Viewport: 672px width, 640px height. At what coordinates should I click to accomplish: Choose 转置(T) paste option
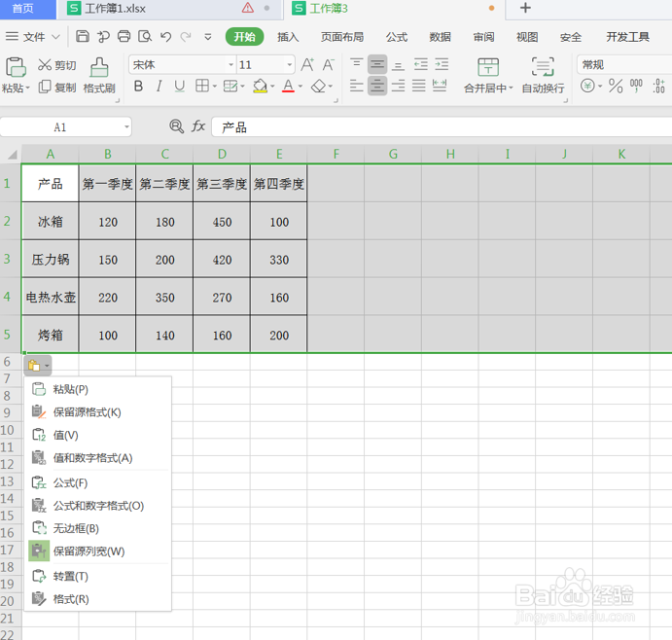(x=98, y=576)
